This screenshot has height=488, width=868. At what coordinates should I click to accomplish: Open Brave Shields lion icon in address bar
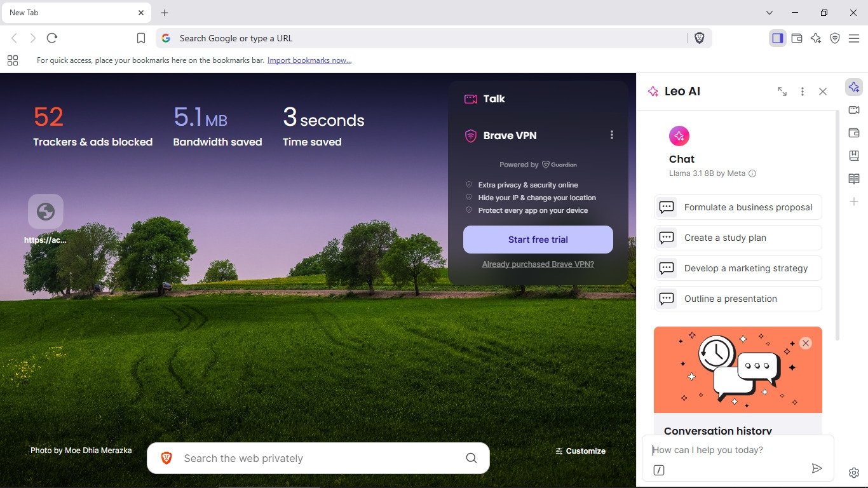(699, 38)
